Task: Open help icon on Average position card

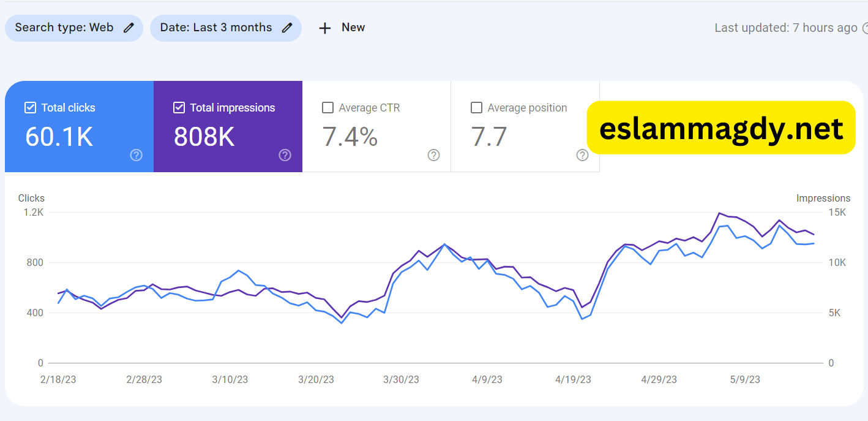Action: click(583, 155)
